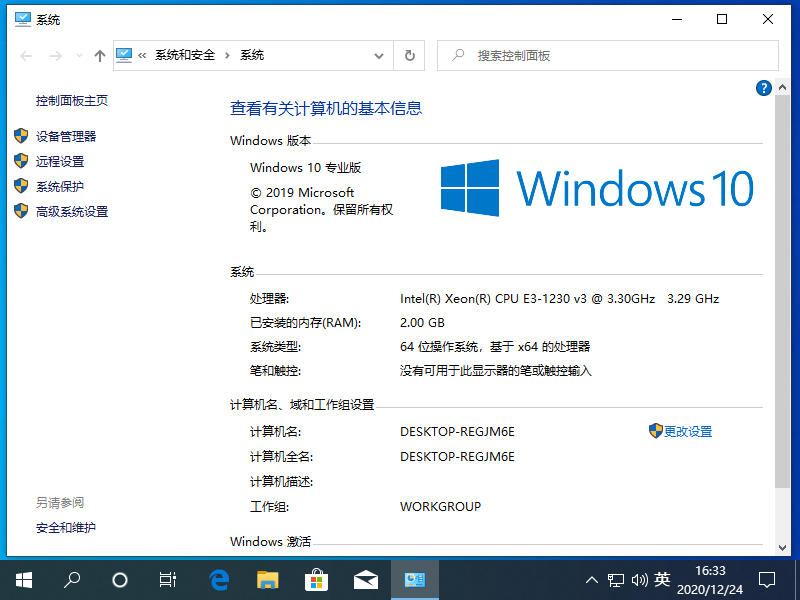Launch Microsoft Edge from the taskbar
This screenshot has height=600, width=800.
[218, 580]
